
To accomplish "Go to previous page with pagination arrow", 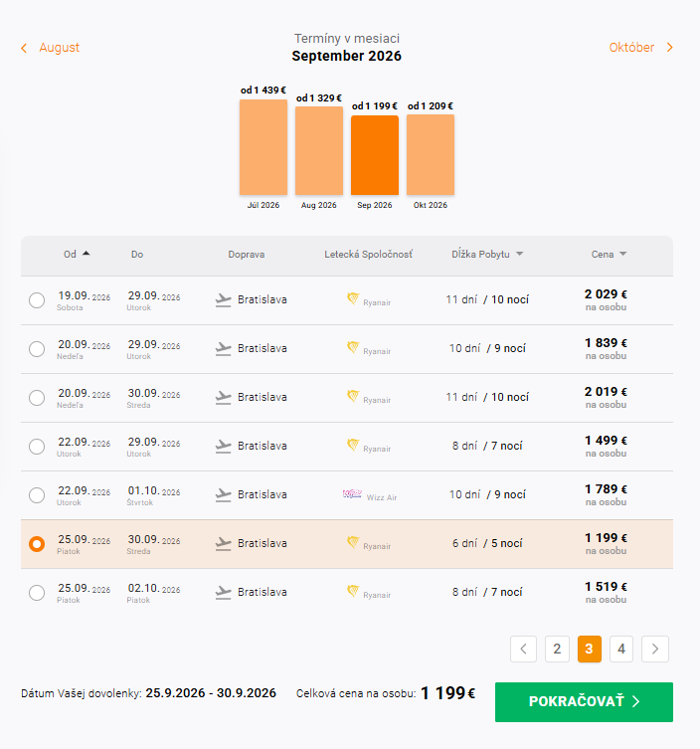I will (523, 649).
